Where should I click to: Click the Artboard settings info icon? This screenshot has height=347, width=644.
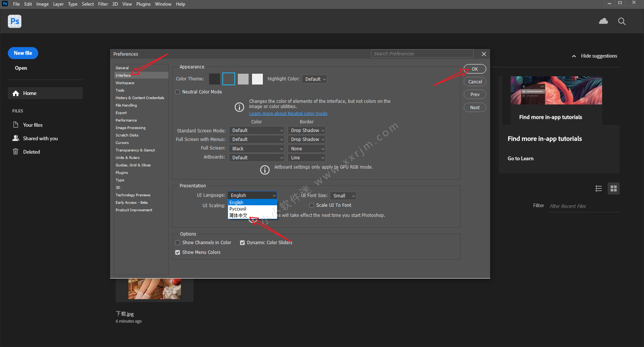[265, 170]
